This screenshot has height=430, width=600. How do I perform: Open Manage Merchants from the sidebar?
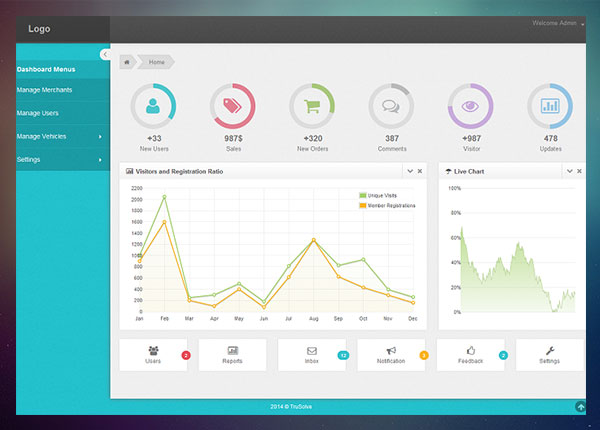pos(44,90)
